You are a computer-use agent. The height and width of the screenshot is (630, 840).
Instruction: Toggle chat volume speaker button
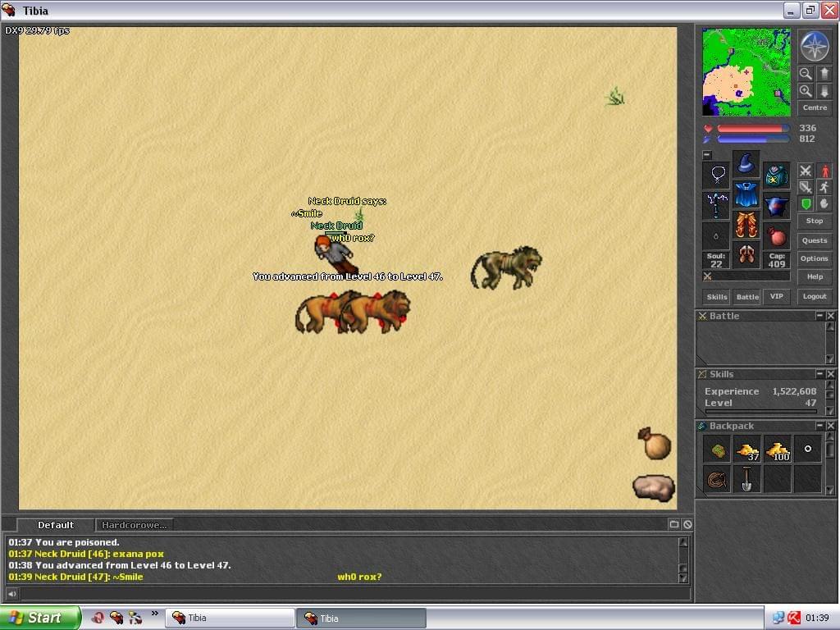[x=11, y=594]
